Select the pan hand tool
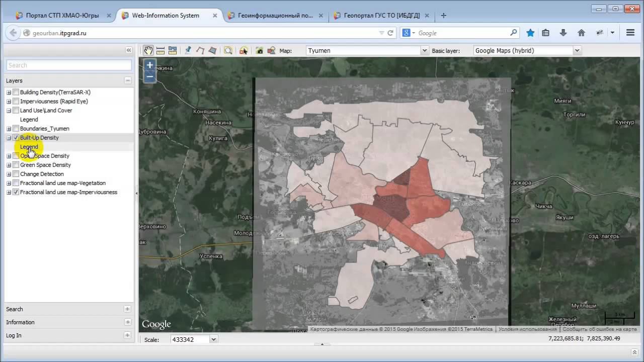This screenshot has height=362, width=644. tap(148, 50)
